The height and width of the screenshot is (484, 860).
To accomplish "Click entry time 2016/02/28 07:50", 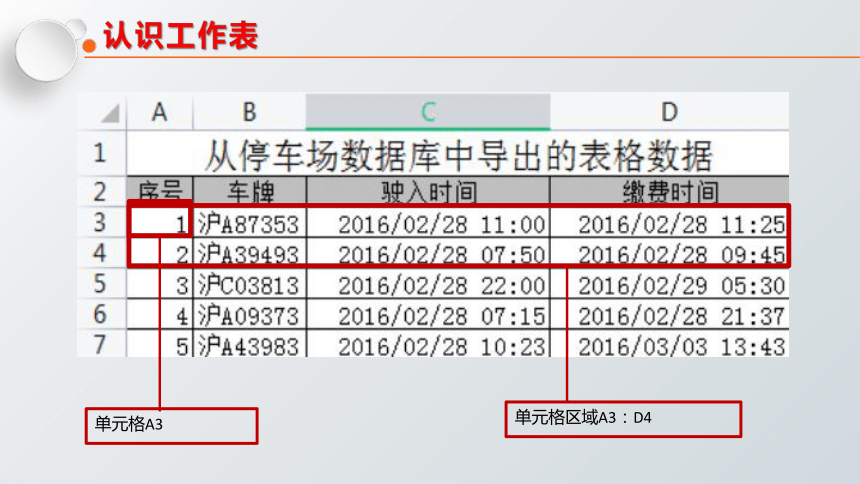I will pos(428,253).
